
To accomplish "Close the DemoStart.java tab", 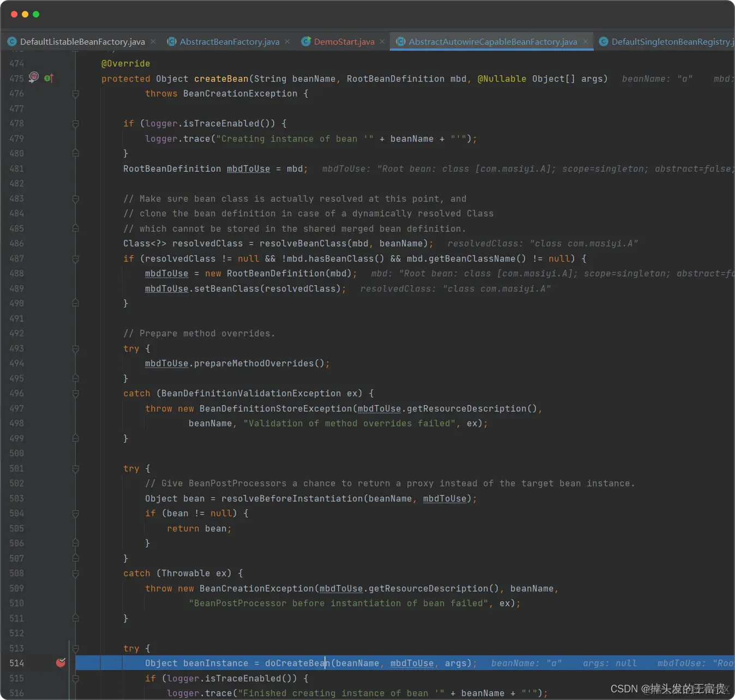I will pyautogui.click(x=382, y=41).
